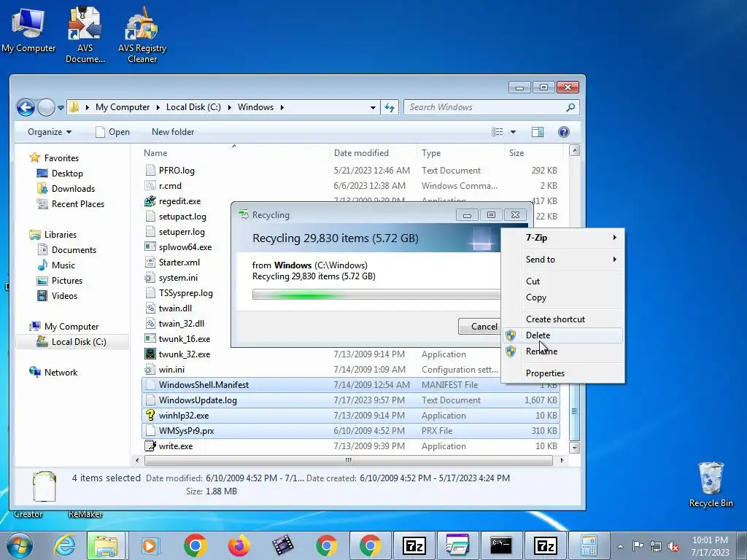Open Music library
The width and height of the screenshot is (747, 560).
coord(63,265)
